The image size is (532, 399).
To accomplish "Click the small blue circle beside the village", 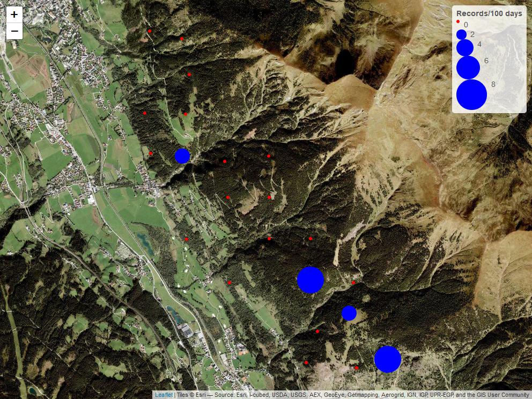I will (182, 156).
